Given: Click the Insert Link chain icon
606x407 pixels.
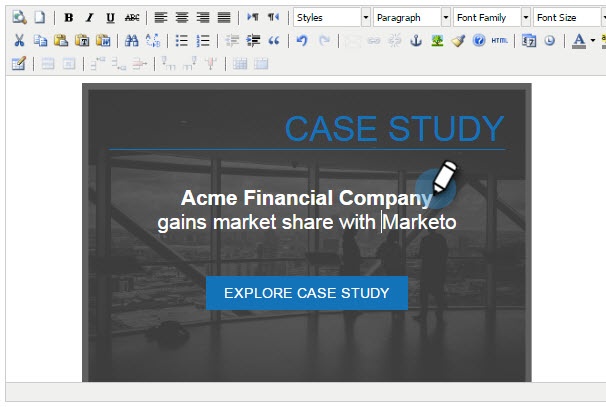Looking at the screenshot, I should pyautogui.click(x=373, y=40).
